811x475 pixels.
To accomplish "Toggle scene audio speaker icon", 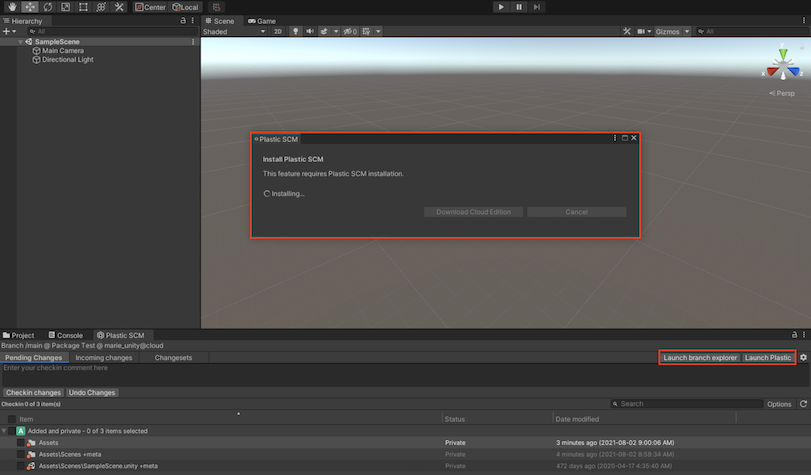I will click(x=310, y=31).
